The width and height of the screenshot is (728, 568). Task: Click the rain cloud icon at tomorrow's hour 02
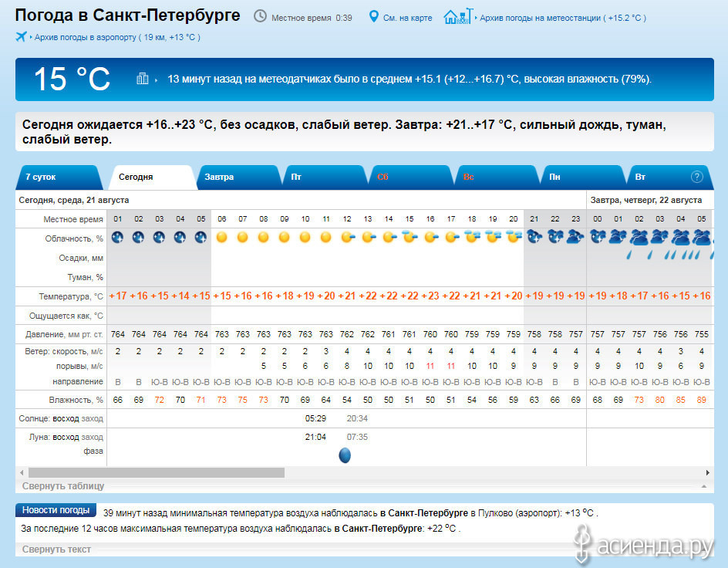pos(639,238)
